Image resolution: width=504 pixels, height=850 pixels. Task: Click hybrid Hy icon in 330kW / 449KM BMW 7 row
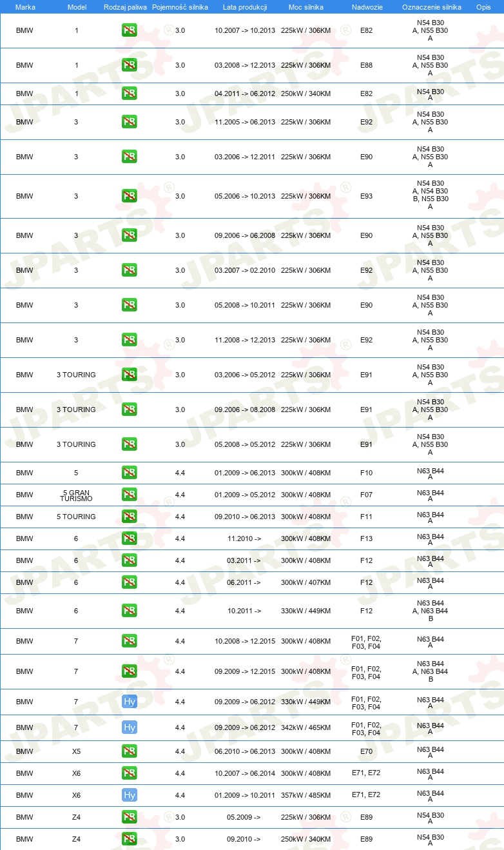coord(129,702)
